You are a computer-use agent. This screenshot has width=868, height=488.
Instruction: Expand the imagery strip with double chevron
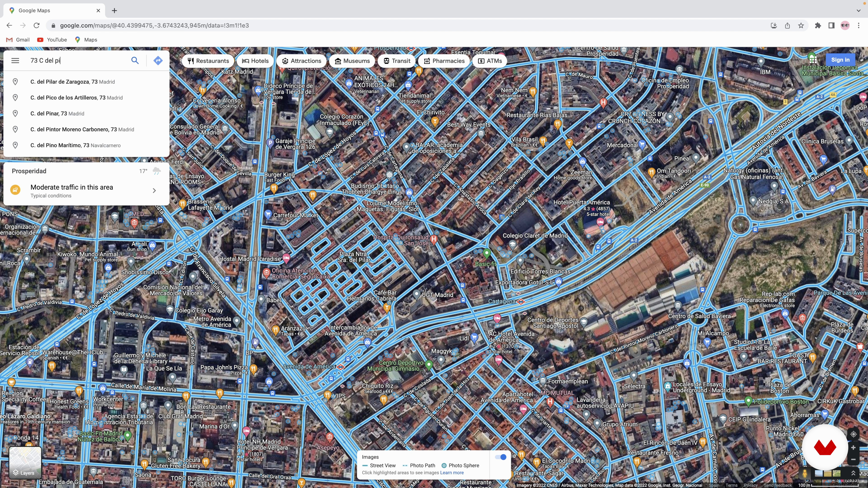[x=853, y=473]
